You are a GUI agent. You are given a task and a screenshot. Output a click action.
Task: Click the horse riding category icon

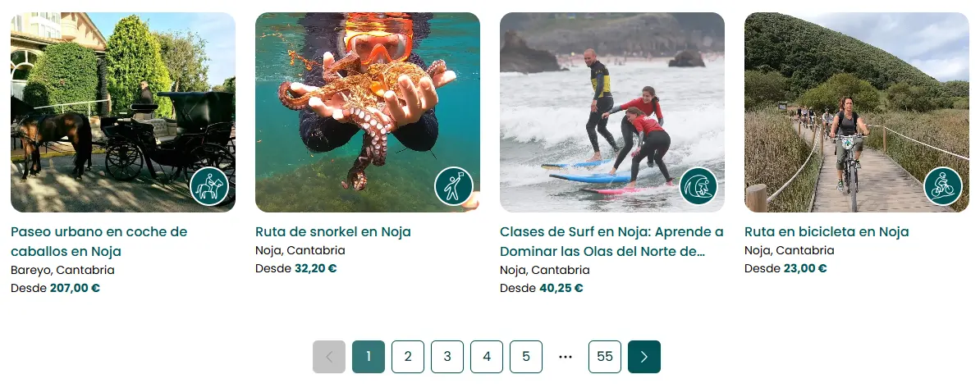(x=209, y=186)
